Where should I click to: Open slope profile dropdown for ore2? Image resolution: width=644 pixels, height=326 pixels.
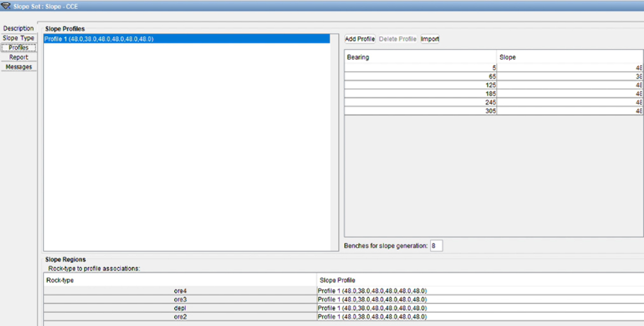coord(480,316)
